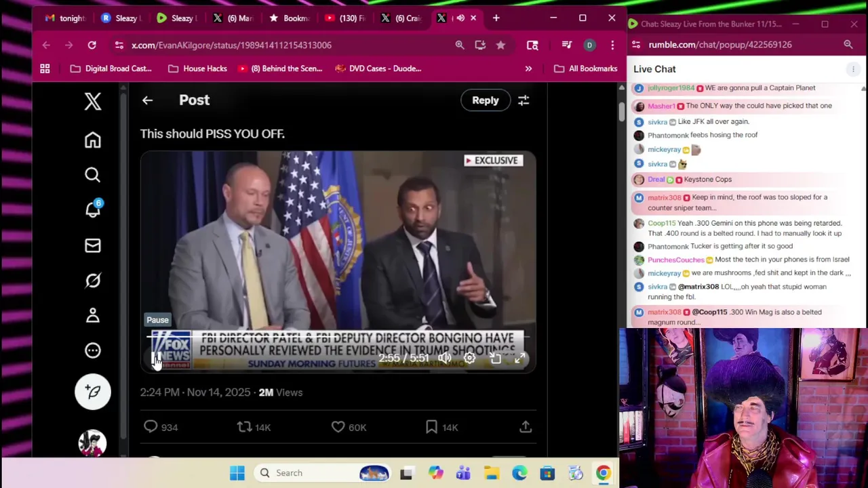Switch to the first 'Sleazy L' tab
This screenshot has height=488, width=868.
pos(121,18)
